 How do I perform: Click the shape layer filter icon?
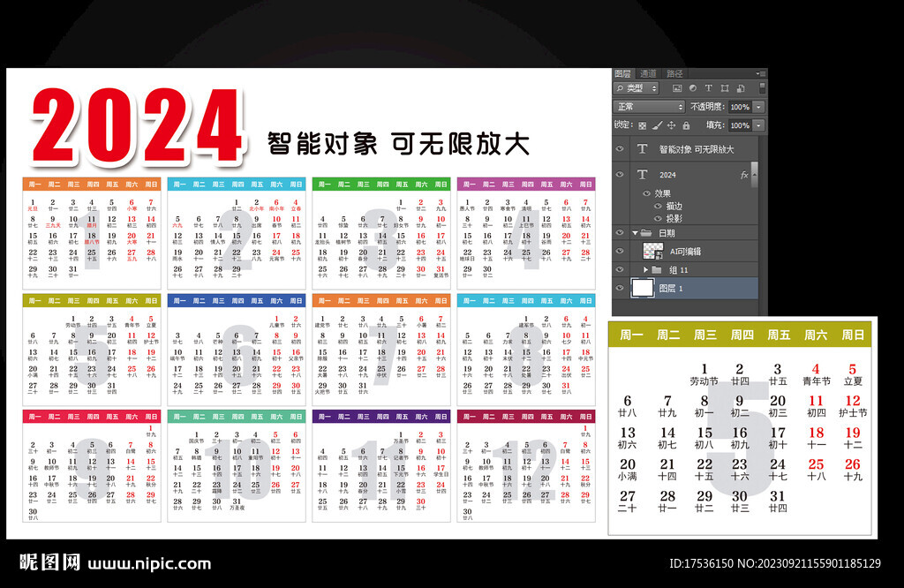724,88
